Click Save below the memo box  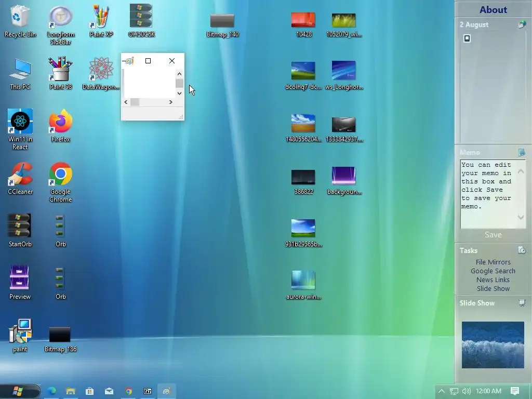coord(493,235)
